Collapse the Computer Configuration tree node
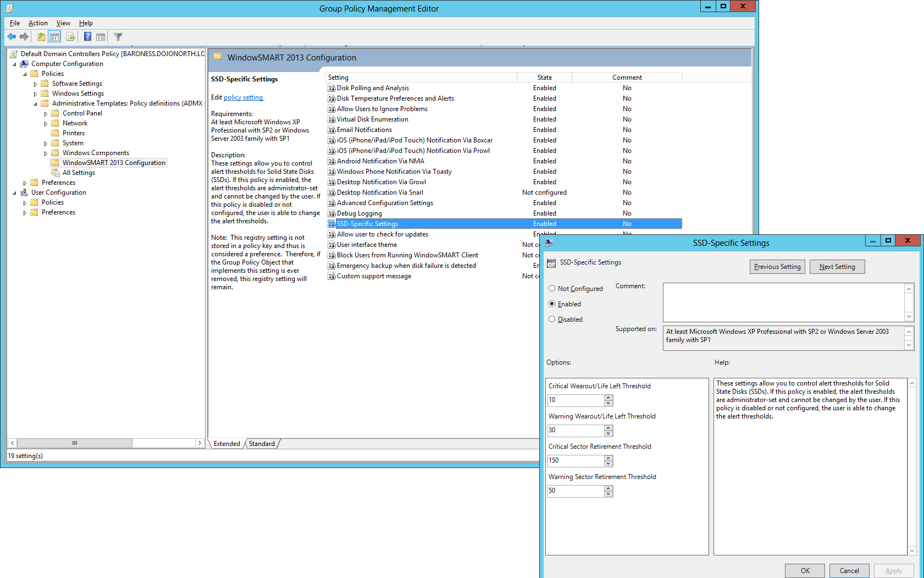This screenshot has height=578, width=924. [x=14, y=64]
